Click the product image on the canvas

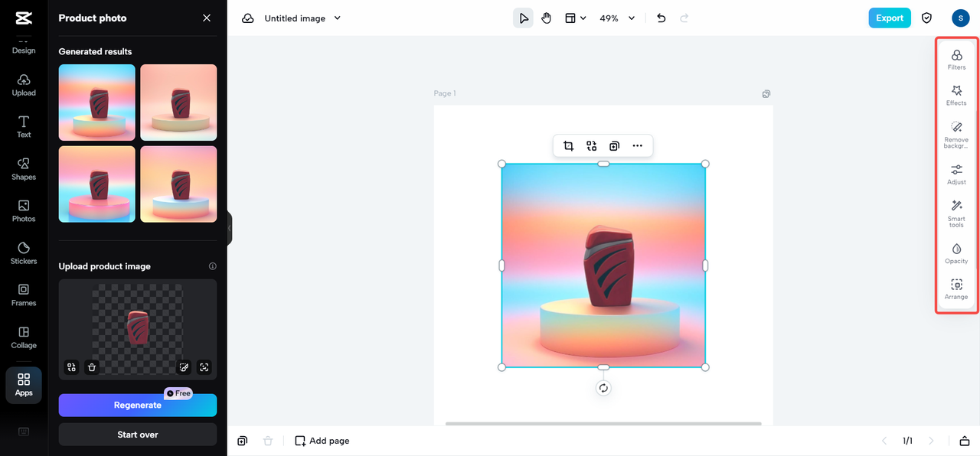tap(603, 265)
